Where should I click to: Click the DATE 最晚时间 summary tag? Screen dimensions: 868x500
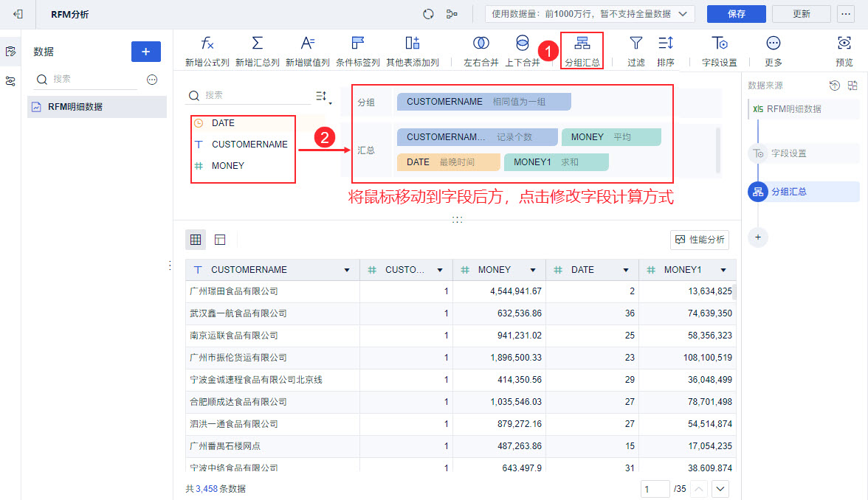449,162
